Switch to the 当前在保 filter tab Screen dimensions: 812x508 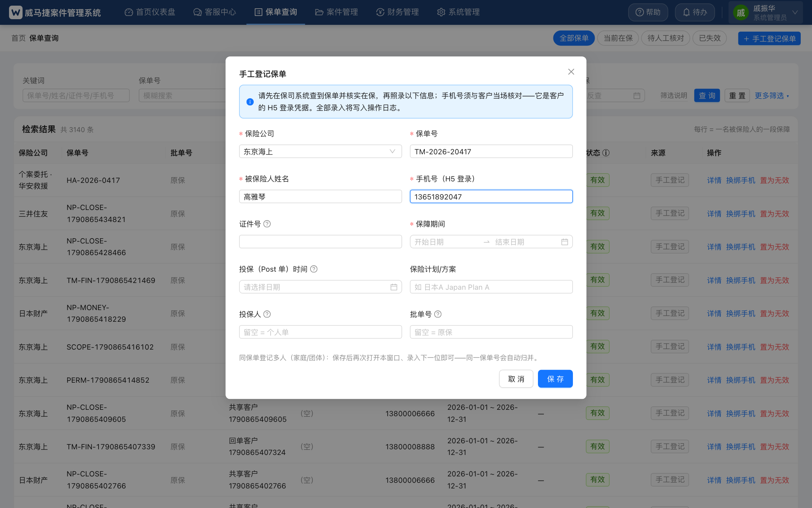click(x=618, y=38)
